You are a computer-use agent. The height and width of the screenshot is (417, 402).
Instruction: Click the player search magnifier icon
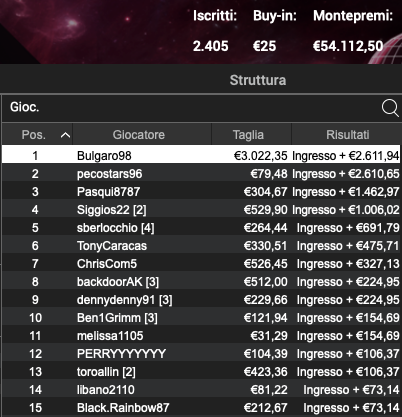pos(390,108)
